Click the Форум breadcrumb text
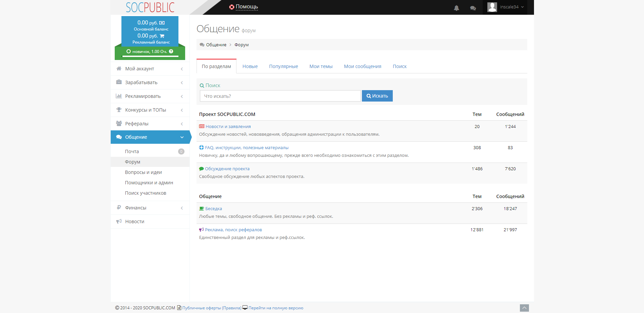The width and height of the screenshot is (644, 313). [x=241, y=45]
